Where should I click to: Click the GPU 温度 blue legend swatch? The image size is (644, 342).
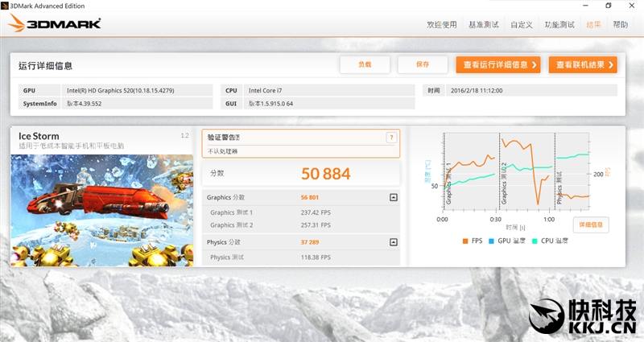(x=491, y=241)
